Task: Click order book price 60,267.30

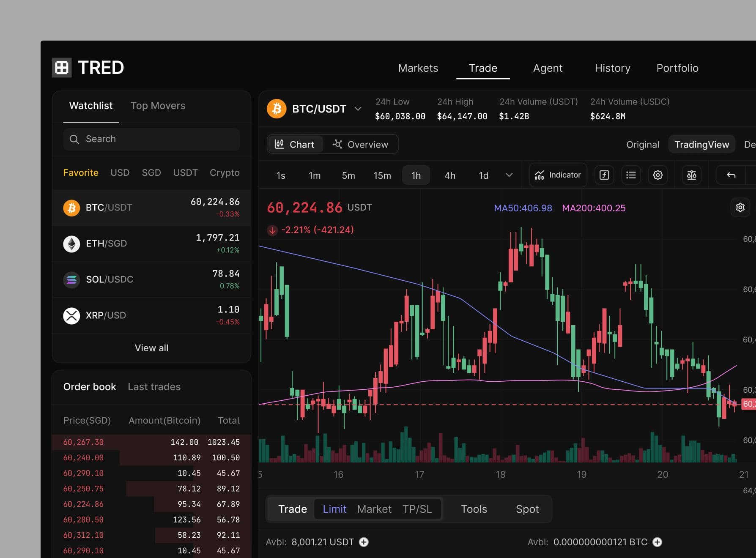Action: tap(83, 442)
